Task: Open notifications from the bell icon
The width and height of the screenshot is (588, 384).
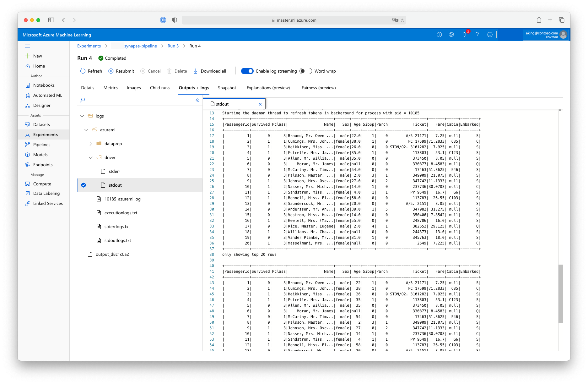Action: [464, 35]
